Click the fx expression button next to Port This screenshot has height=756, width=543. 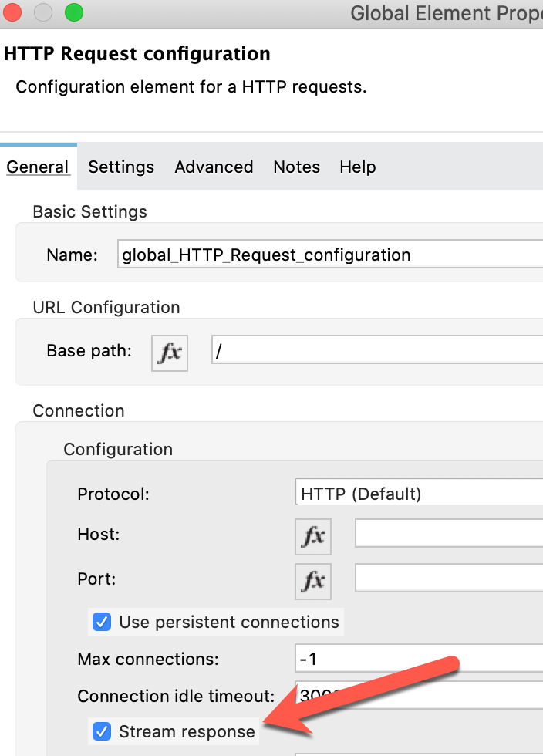click(313, 581)
